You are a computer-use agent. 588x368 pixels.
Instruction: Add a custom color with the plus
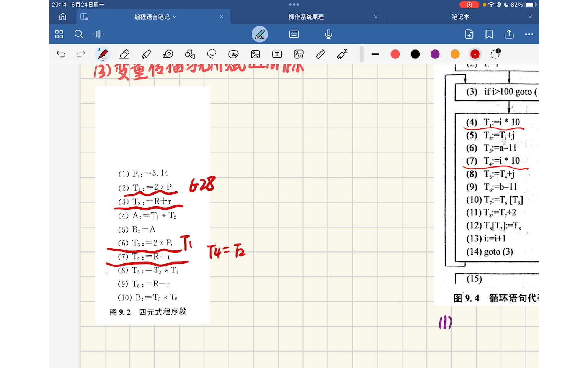point(495,54)
